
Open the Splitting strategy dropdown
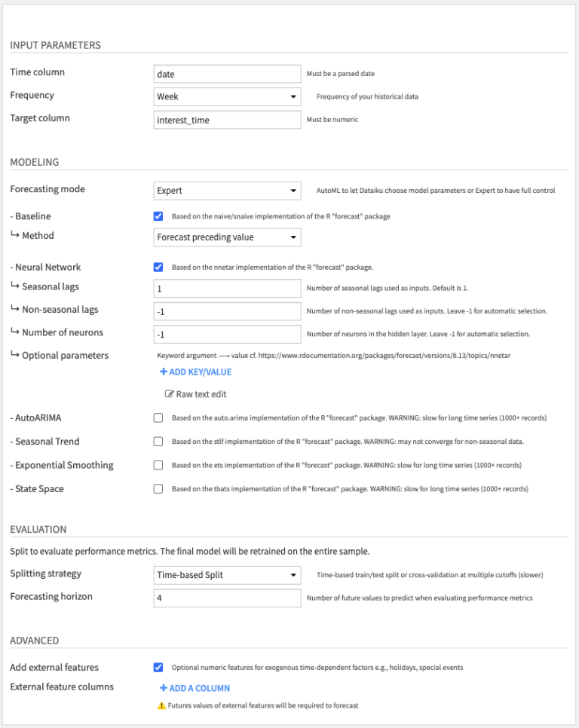pos(226,575)
